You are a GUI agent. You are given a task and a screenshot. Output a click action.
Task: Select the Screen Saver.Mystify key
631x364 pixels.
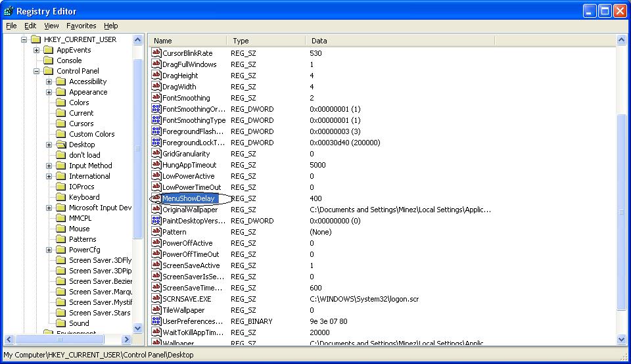(x=100, y=302)
